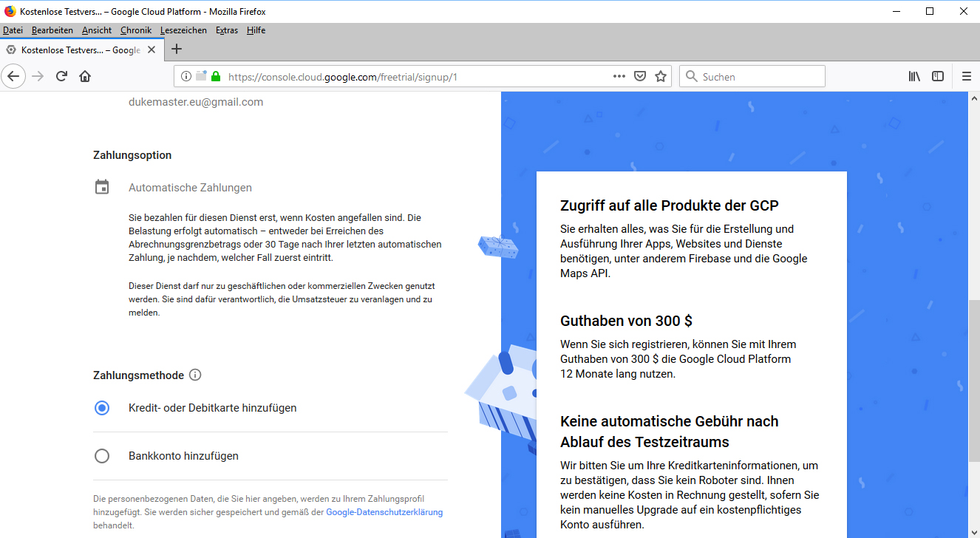Show site info for the green padlock
This screenshot has width=980, height=538.
coord(216,76)
